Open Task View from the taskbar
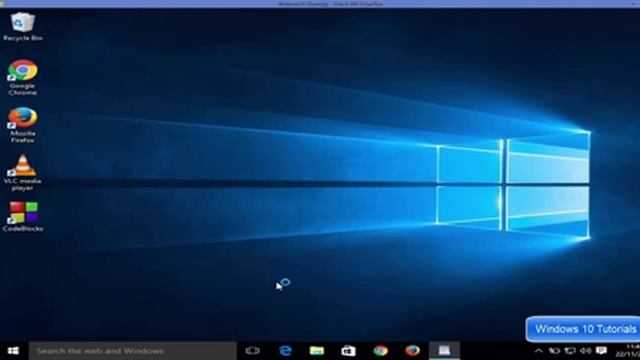Image resolution: width=640 pixels, height=360 pixels. [253, 351]
